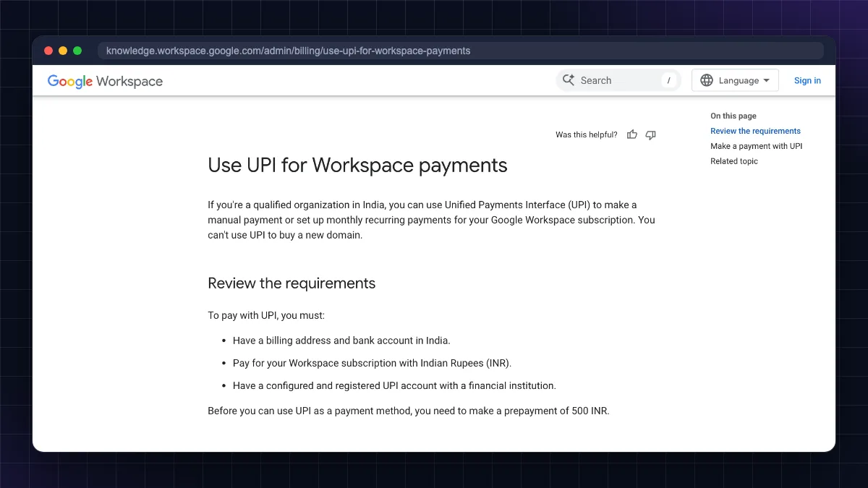Expand the Language dropdown arrow
The height and width of the screenshot is (488, 868).
click(x=767, y=80)
